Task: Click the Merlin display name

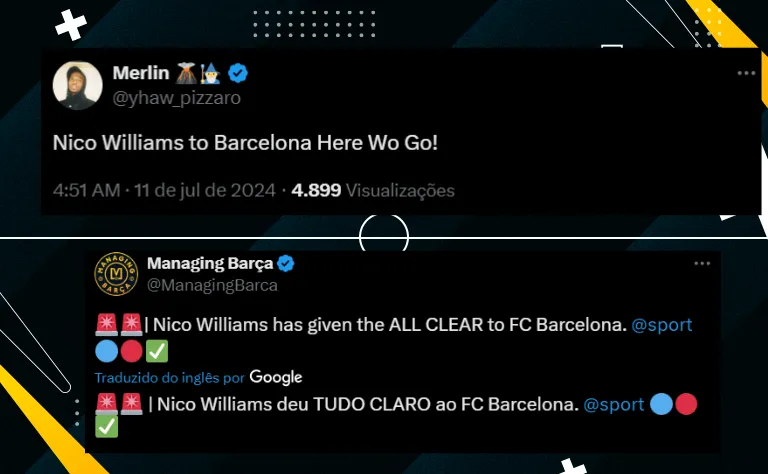Action: pyautogui.click(x=141, y=73)
